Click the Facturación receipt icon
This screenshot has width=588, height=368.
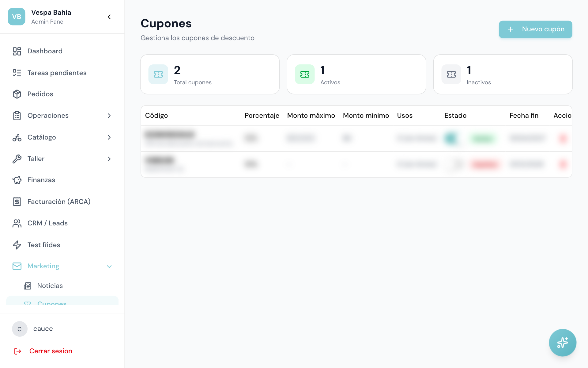pyautogui.click(x=17, y=202)
